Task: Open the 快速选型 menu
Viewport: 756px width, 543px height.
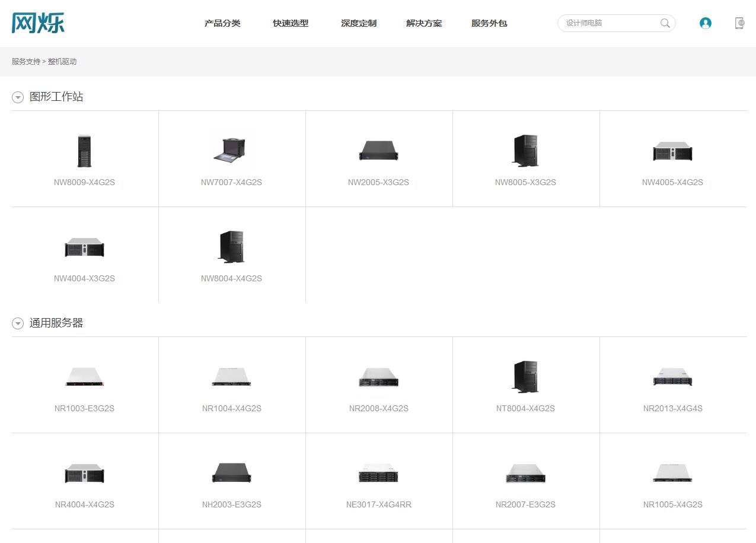Action: tap(291, 23)
